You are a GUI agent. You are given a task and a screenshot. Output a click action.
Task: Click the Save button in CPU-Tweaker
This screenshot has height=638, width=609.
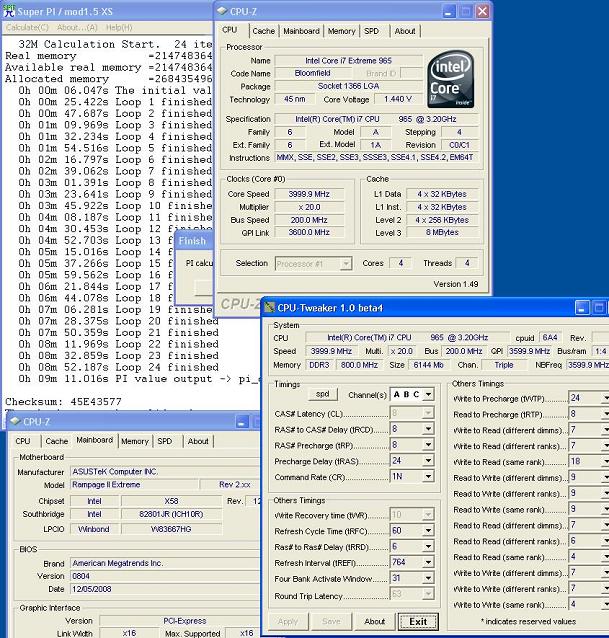(x=331, y=621)
